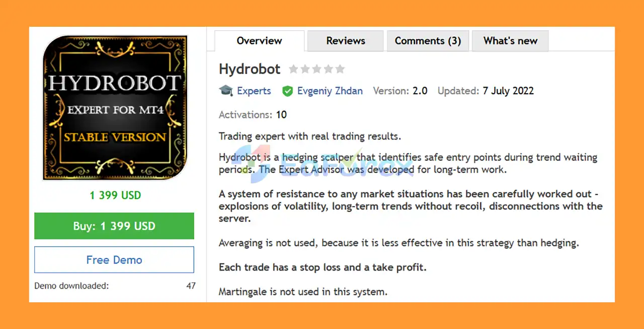Click the Version 2.0 label
The image size is (644, 329).
(400, 91)
